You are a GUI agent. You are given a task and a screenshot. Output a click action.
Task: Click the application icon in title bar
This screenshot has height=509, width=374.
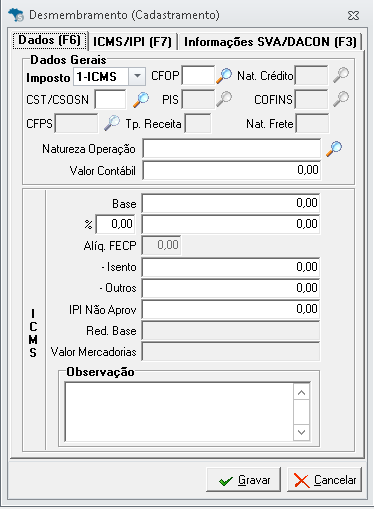pos(16,15)
